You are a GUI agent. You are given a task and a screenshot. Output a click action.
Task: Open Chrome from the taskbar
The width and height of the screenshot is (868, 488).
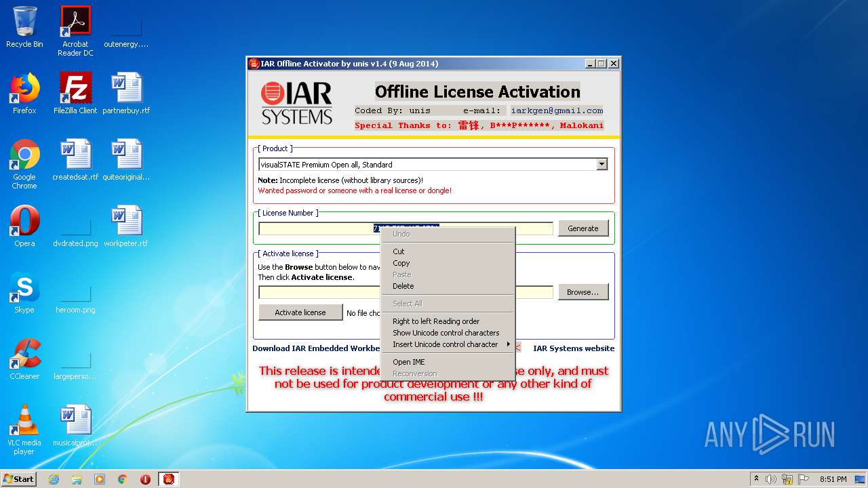pos(123,479)
